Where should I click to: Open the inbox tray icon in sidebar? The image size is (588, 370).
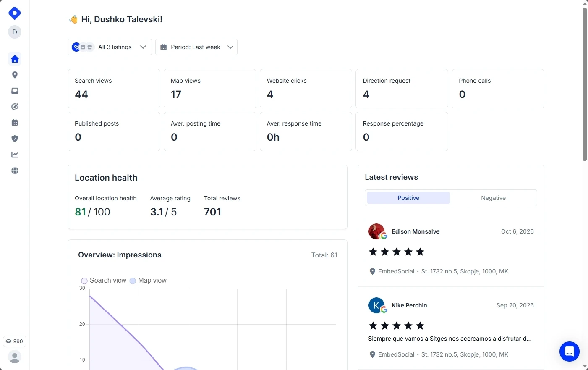click(15, 91)
